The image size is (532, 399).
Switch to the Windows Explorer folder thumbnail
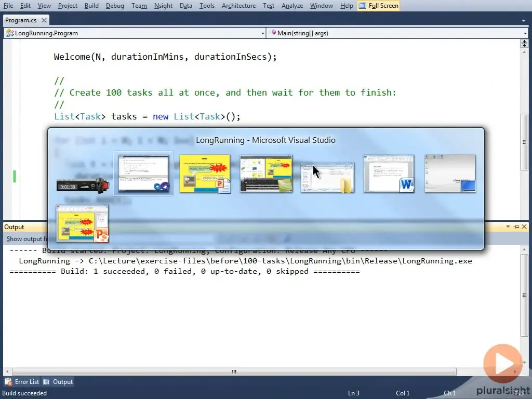click(x=327, y=178)
